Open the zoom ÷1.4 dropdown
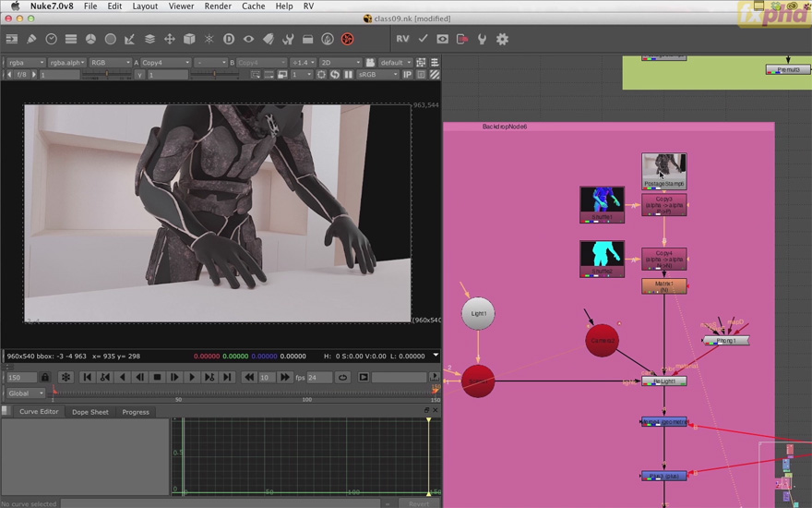 [304, 62]
